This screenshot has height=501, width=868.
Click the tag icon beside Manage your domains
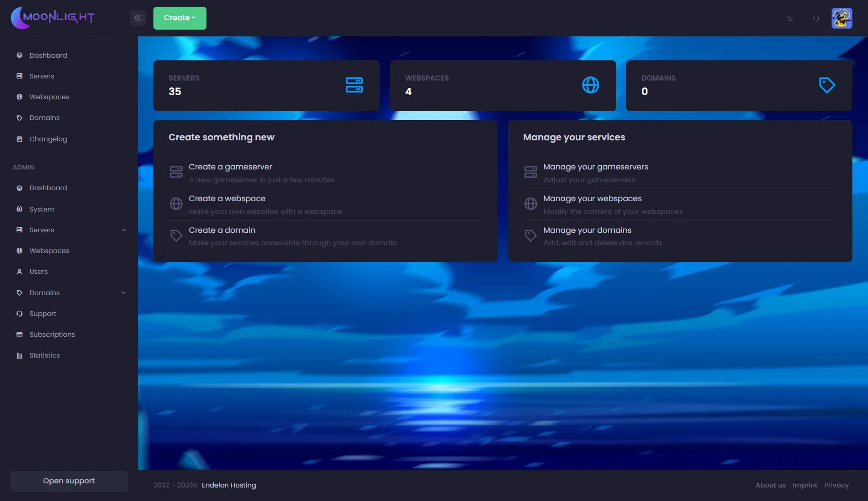[x=530, y=235]
